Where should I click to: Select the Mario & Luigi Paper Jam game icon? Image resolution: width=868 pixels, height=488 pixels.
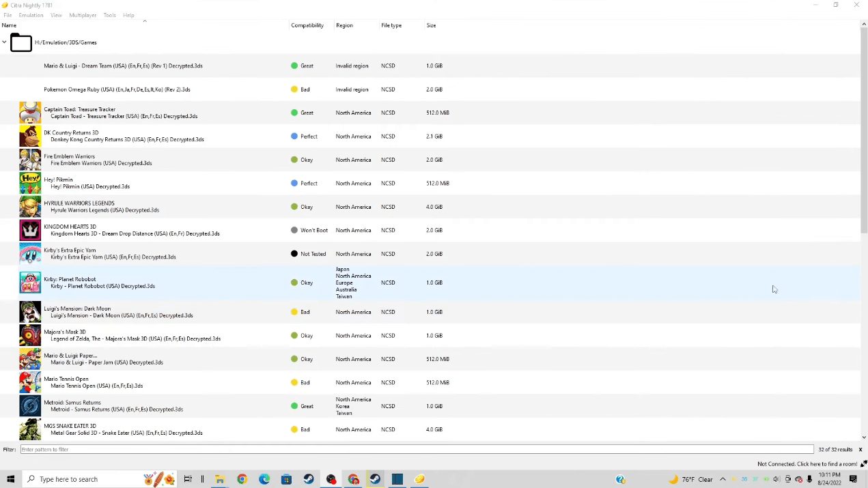coord(30,359)
